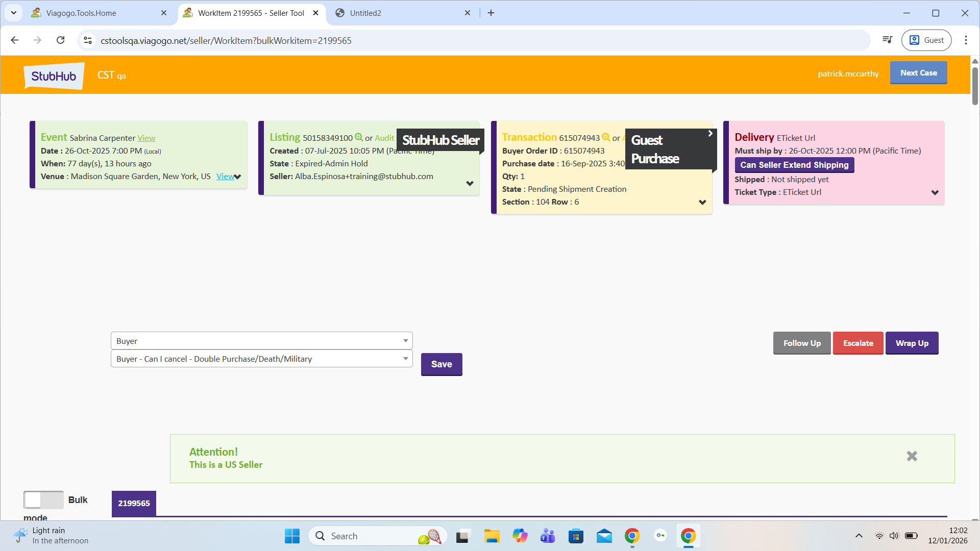Image resolution: width=980 pixels, height=551 pixels.
Task: Collapse the Guest Purchase badge arrow
Action: 710,134
